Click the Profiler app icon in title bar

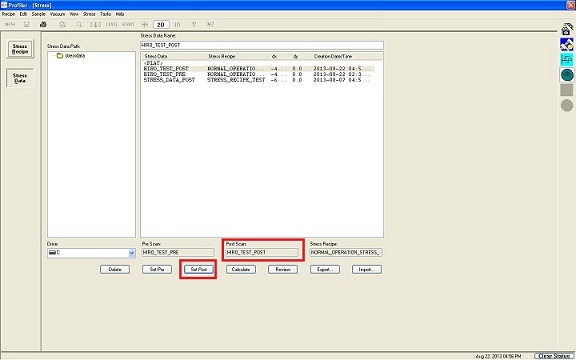pos(4,5)
